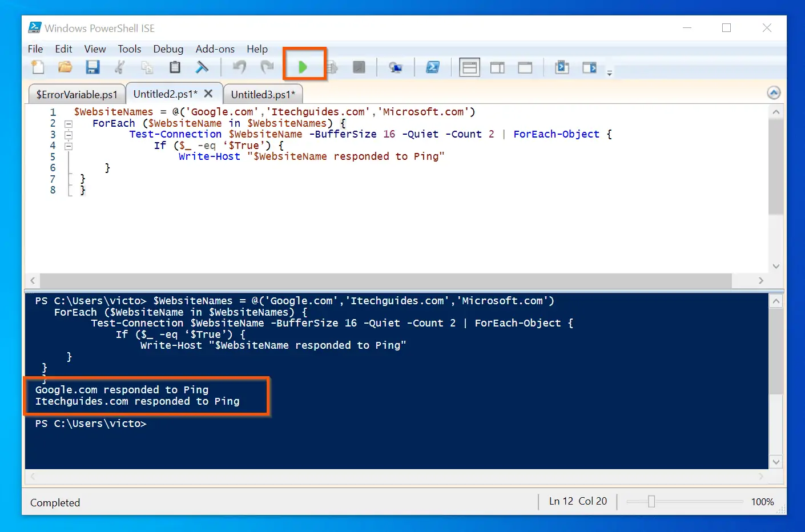This screenshot has height=532, width=805.
Task: Click script pane vertical scrollbar up arrow
Action: [x=776, y=112]
